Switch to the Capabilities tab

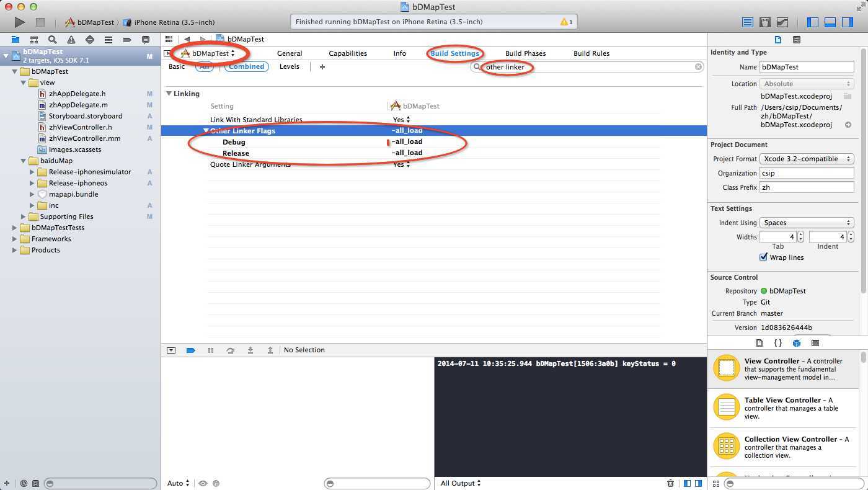coord(348,53)
